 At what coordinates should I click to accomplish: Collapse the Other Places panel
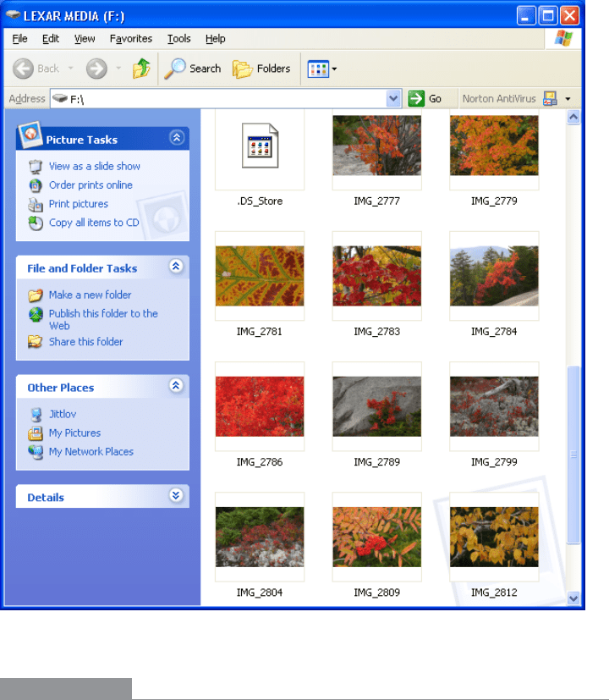(176, 386)
